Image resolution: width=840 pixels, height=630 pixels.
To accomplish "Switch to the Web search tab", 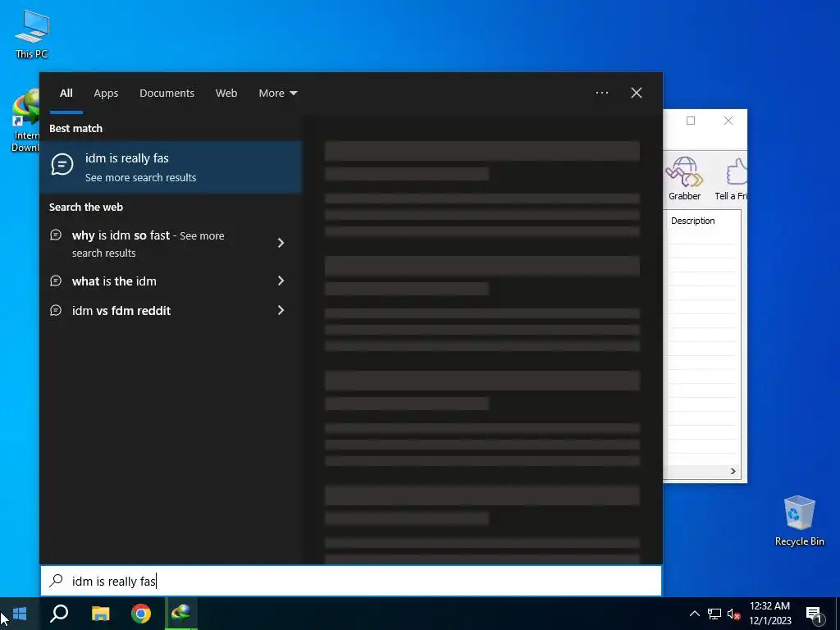I will [226, 94].
